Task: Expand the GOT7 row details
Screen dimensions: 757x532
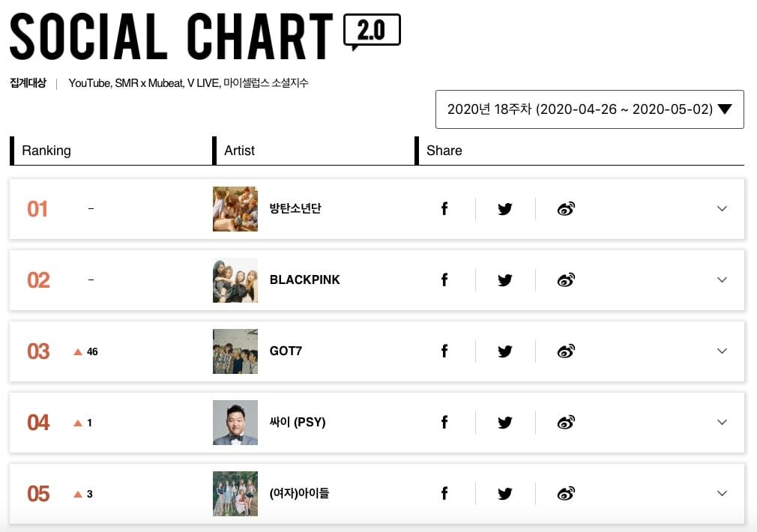Action: click(x=722, y=351)
